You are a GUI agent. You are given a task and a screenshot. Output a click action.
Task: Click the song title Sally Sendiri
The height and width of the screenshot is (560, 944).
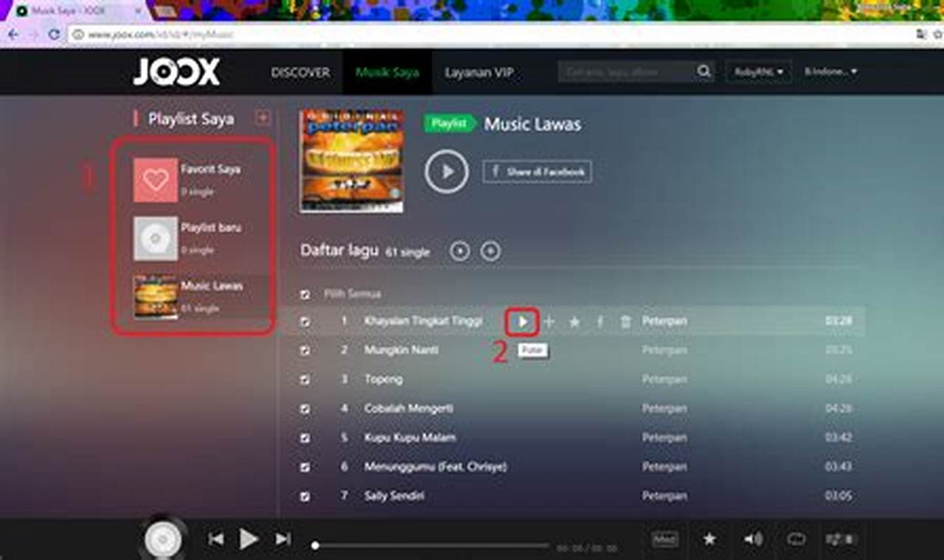(x=394, y=496)
